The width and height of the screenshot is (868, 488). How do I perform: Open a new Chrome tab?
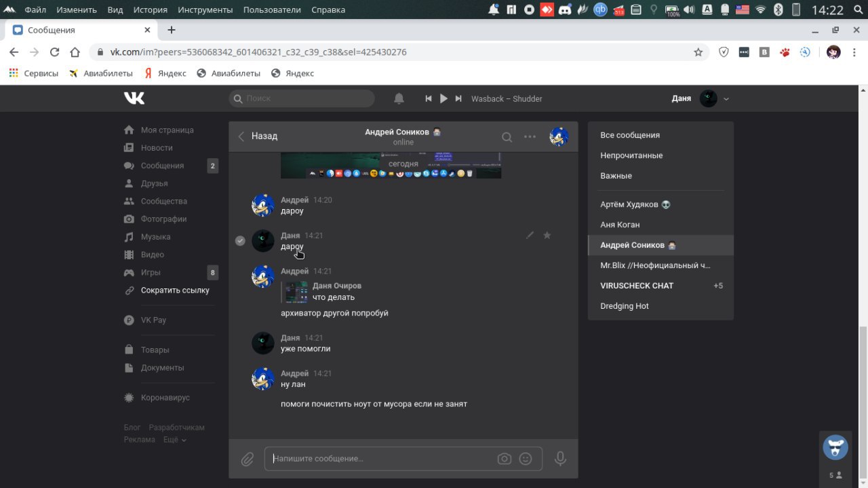coord(172,30)
